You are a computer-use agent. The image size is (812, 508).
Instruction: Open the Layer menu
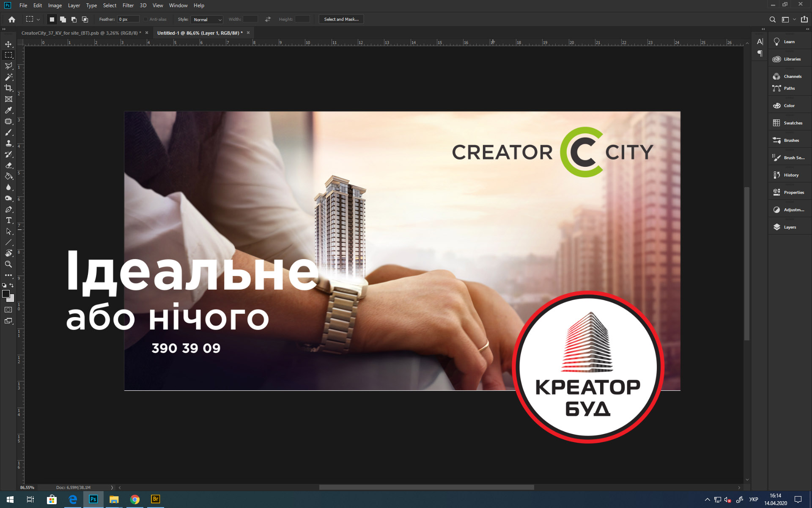pos(74,6)
